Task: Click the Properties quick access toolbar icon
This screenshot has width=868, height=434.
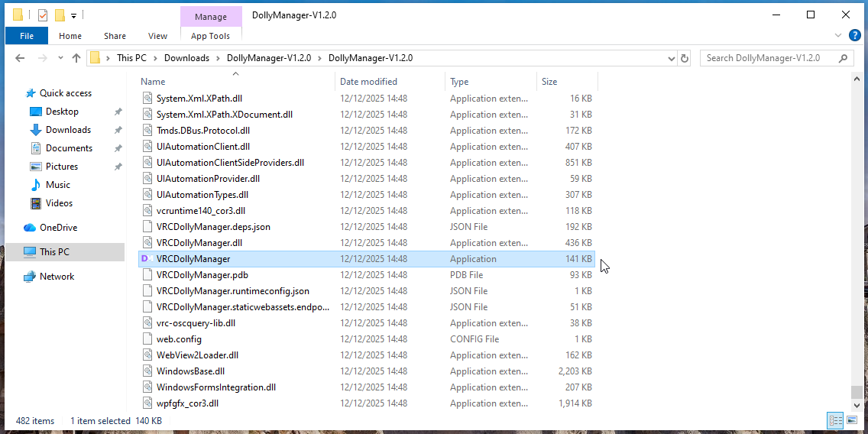Action: (42, 15)
